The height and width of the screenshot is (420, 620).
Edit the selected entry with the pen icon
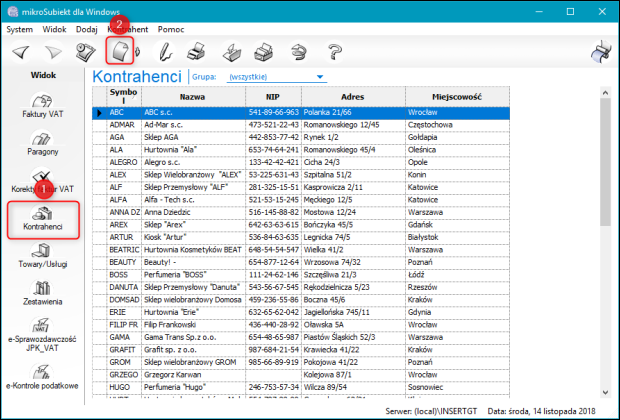165,52
